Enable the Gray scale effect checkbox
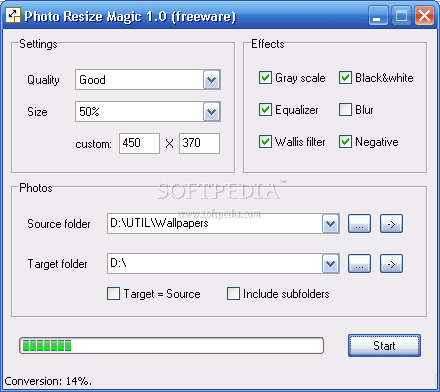This screenshot has height=392, width=440. point(265,78)
